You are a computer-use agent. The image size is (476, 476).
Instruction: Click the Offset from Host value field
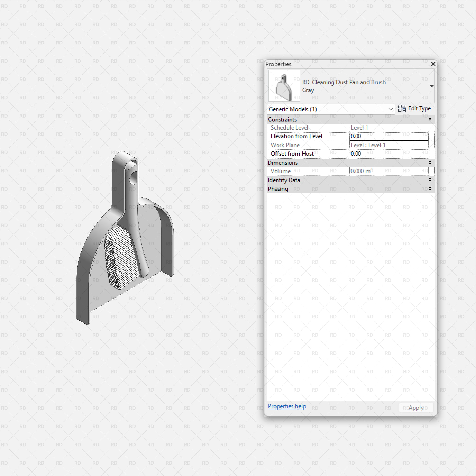(389, 154)
